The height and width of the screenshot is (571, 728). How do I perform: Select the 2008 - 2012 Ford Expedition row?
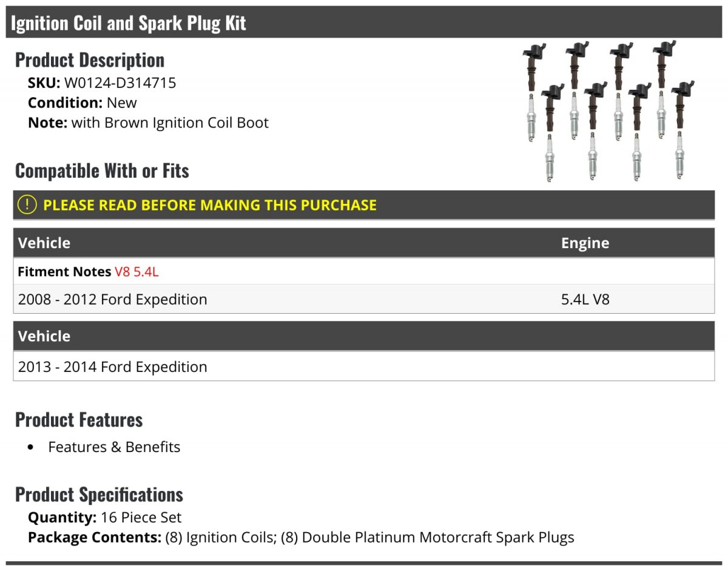364,299
